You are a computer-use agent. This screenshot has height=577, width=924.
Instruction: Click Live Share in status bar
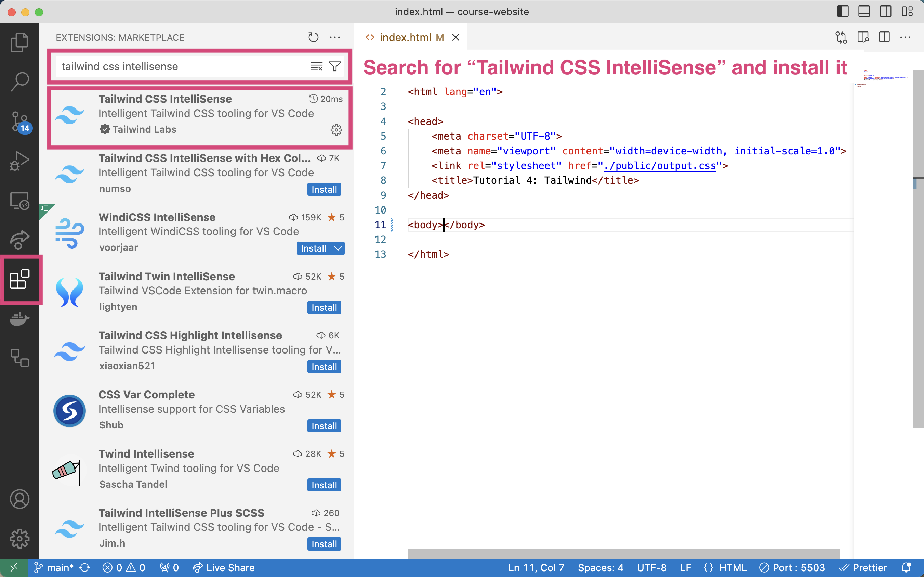click(224, 567)
